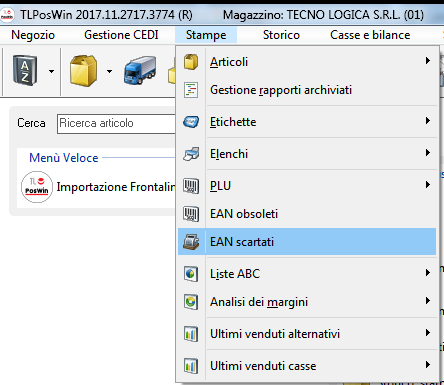Choose the Elenchi menu entry
Viewport: 444px width, 385px height.
click(x=307, y=154)
